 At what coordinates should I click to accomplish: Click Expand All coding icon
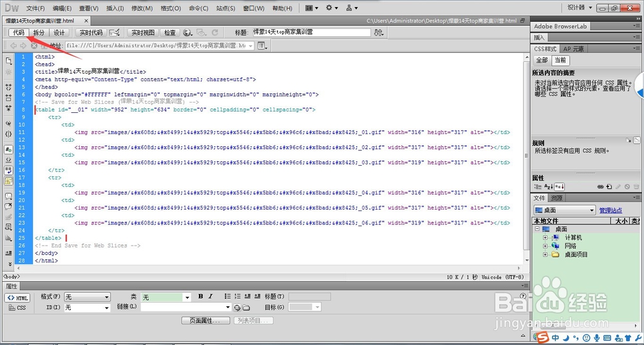8,108
